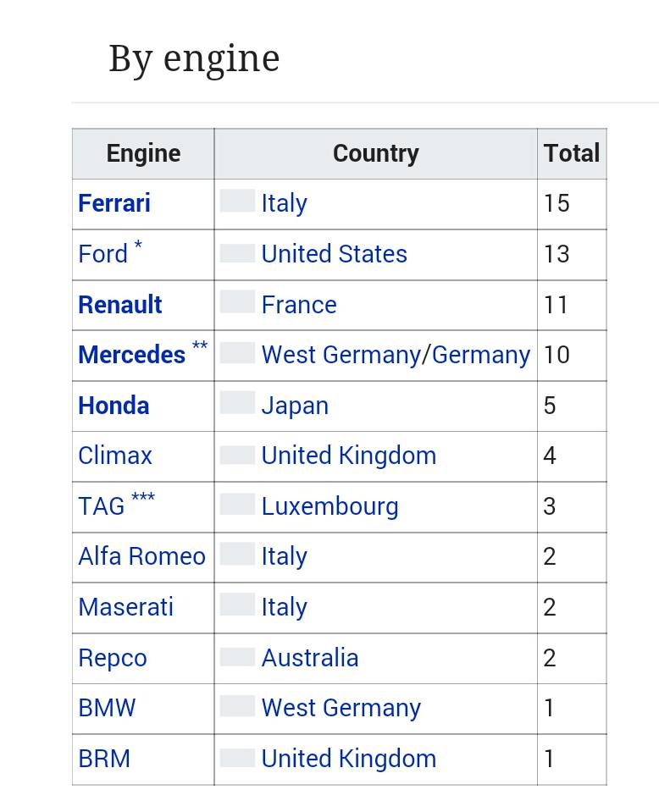The image size is (659, 812).
Task: Open the Renault engine page
Action: pos(120,305)
